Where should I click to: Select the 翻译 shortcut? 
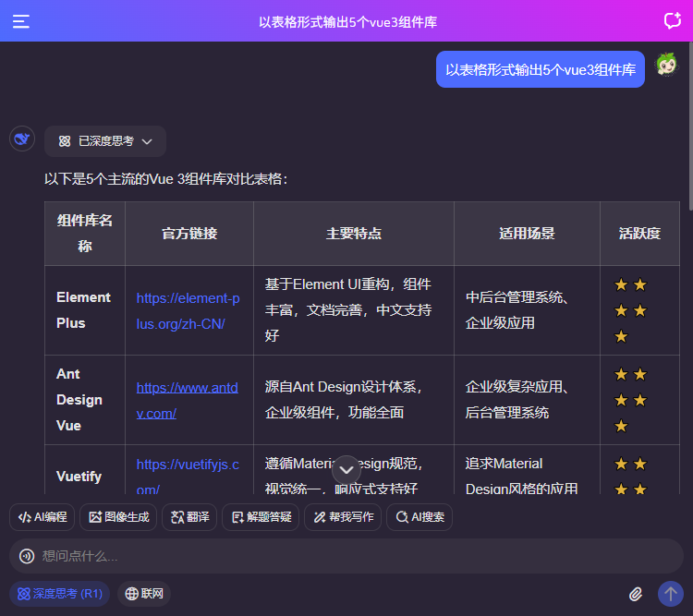(x=189, y=517)
